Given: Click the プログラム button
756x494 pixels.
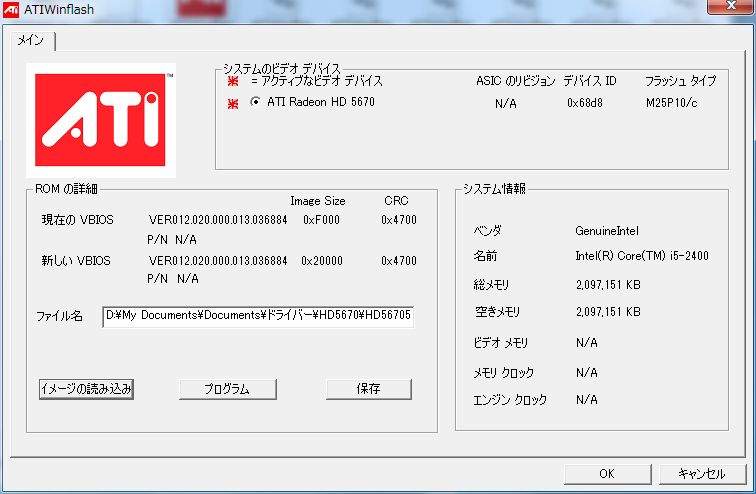Looking at the screenshot, I should pyautogui.click(x=228, y=389).
